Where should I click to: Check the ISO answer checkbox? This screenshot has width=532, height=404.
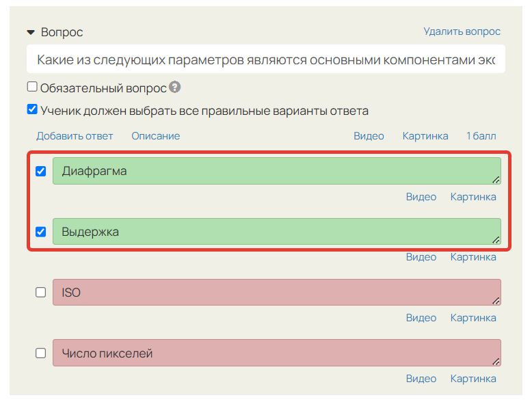pos(41,292)
